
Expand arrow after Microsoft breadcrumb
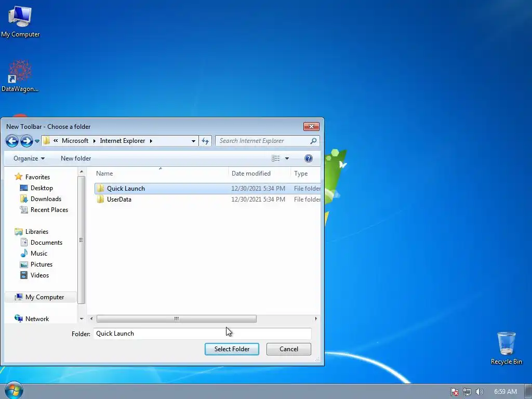click(95, 141)
